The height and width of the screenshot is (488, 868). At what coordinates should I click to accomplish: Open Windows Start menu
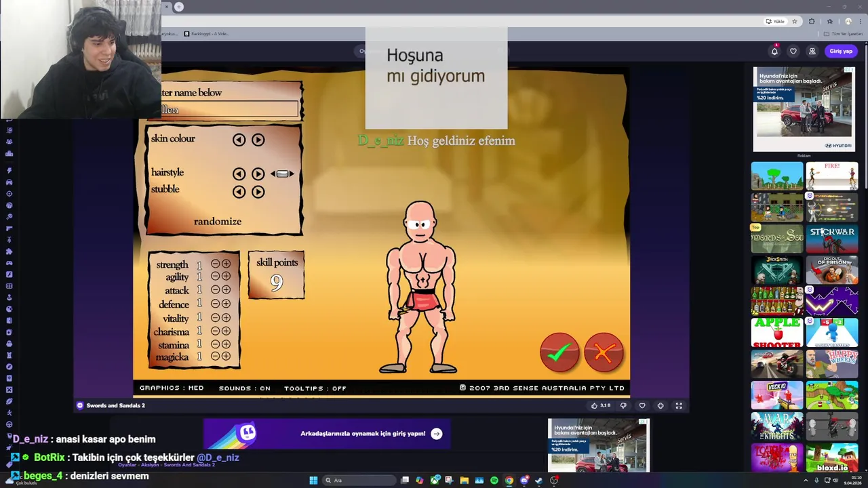[x=313, y=481]
